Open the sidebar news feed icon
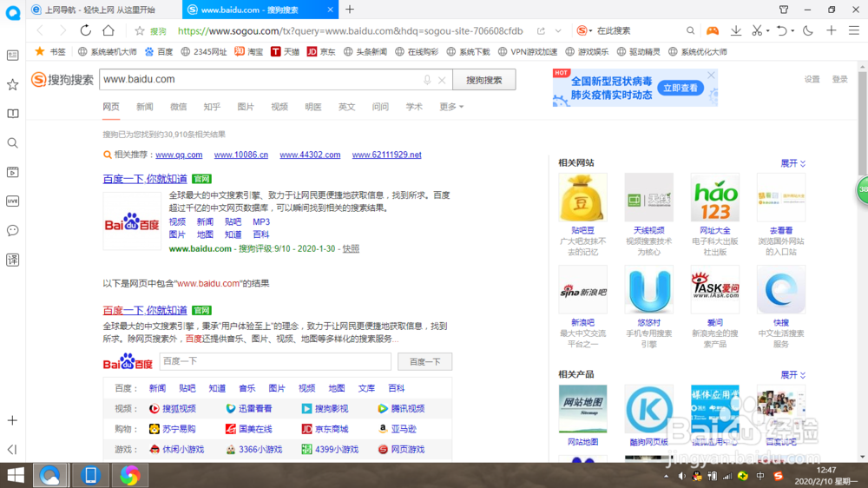Screen dimensions: 868x488 [x=12, y=56]
